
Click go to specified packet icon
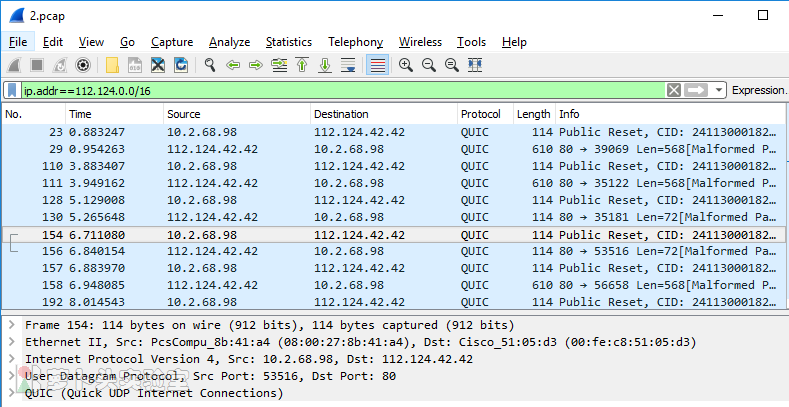tap(279, 65)
